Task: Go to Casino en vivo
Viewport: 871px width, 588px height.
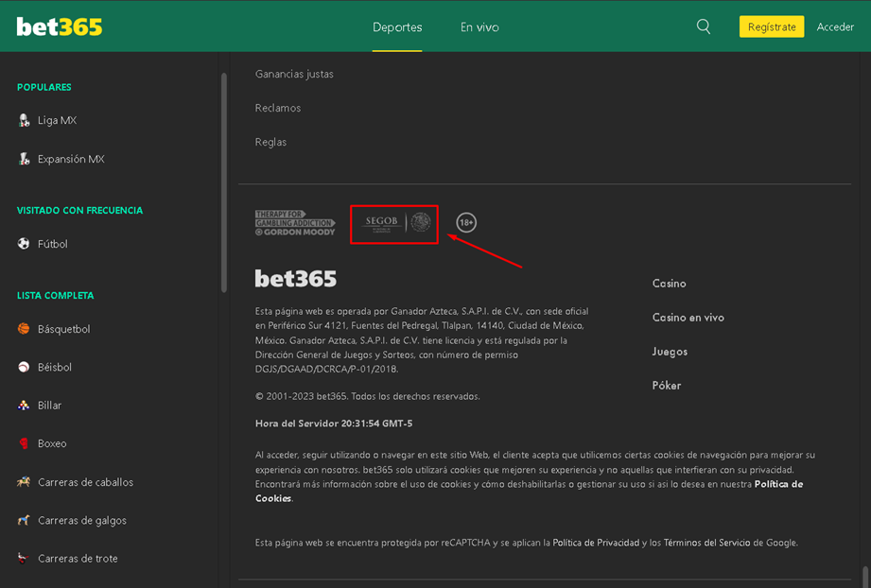Action: pos(688,317)
